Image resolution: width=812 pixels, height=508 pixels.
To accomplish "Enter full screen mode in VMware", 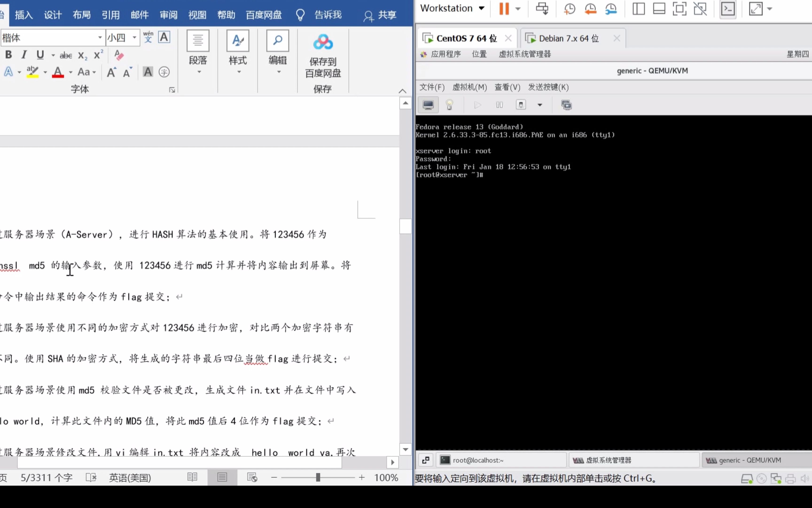I will coord(679,9).
